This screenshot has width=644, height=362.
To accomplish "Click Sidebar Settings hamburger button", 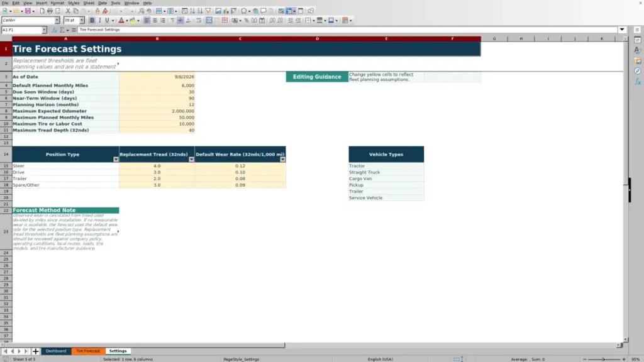I will point(637,30).
